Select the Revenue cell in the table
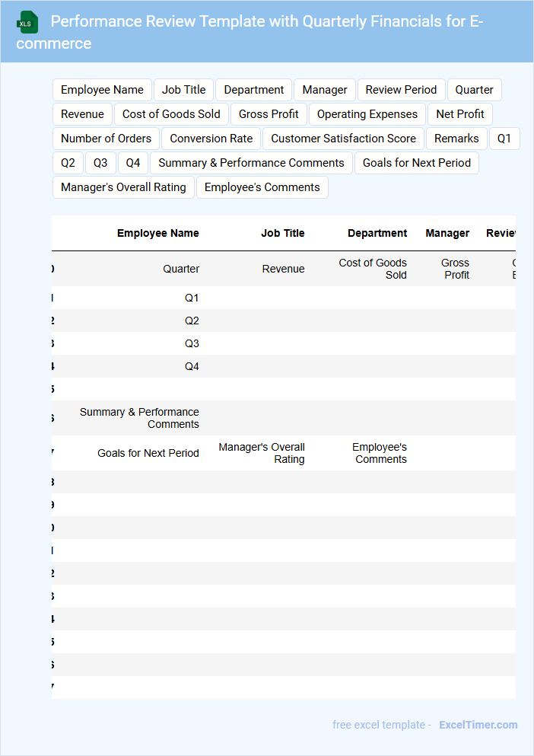The image size is (534, 756). tap(283, 269)
